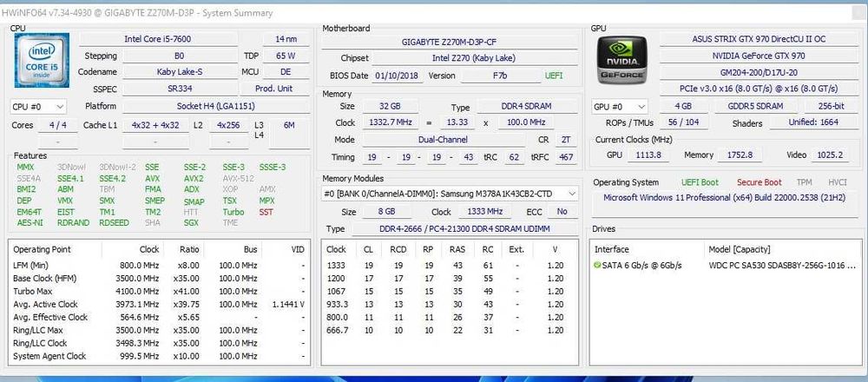Open the CPU #0 selector dropdown
The image size is (868, 382).
pos(38,106)
